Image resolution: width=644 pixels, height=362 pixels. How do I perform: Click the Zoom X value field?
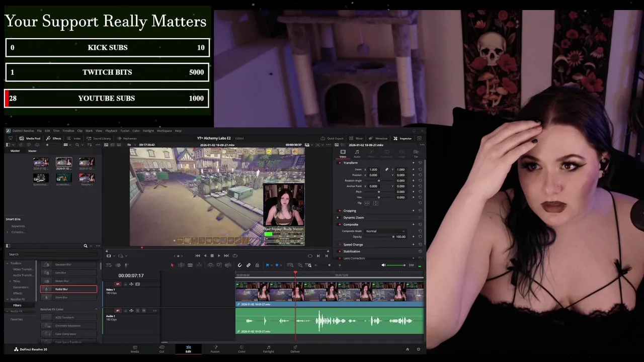373,169
